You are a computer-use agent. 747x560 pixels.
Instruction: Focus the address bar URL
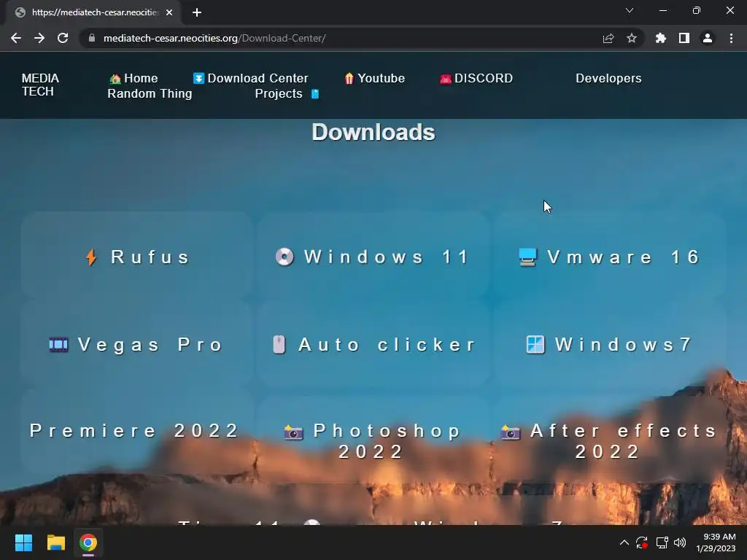tap(214, 38)
